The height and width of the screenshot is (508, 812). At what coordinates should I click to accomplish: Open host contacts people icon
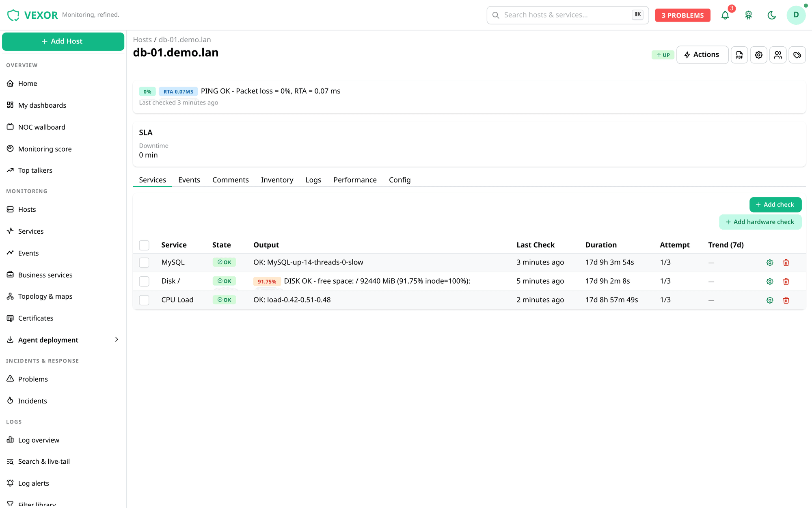click(x=778, y=55)
